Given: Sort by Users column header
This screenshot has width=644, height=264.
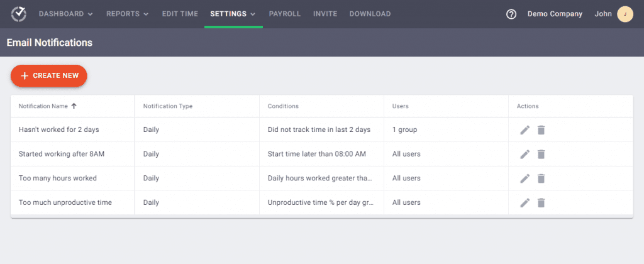Looking at the screenshot, I should pos(401,106).
